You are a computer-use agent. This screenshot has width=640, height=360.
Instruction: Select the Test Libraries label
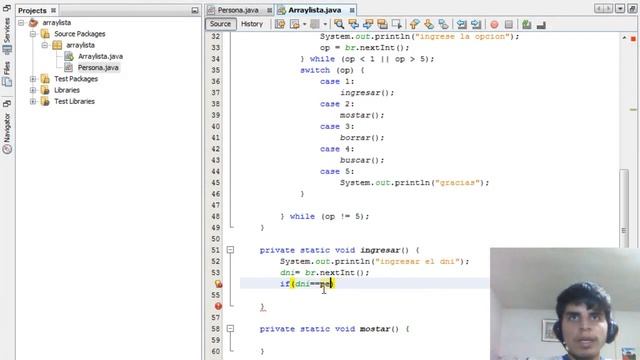[x=74, y=101]
